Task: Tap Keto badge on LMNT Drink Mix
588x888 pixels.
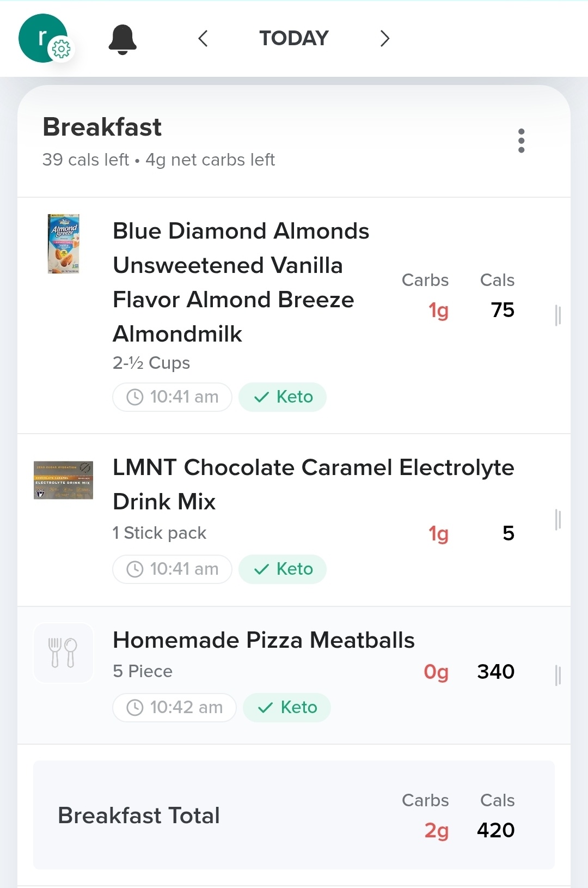Action: click(x=283, y=569)
